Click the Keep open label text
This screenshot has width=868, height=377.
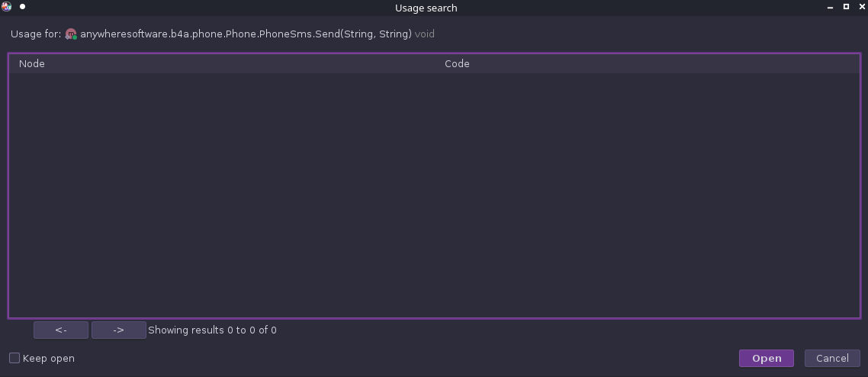pyautogui.click(x=49, y=359)
